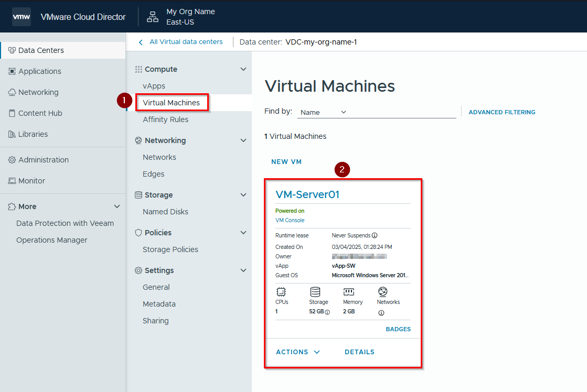
Task: Collapse the More group chevron
Action: 117,206
